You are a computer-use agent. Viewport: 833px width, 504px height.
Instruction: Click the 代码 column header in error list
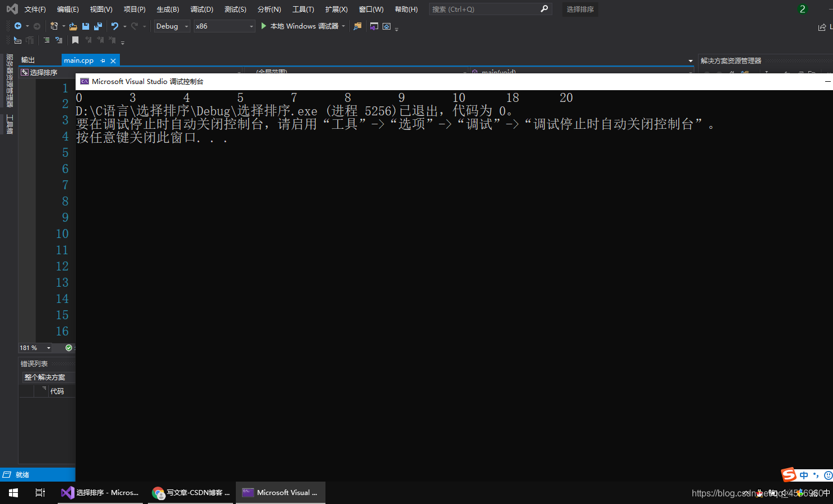click(x=57, y=391)
